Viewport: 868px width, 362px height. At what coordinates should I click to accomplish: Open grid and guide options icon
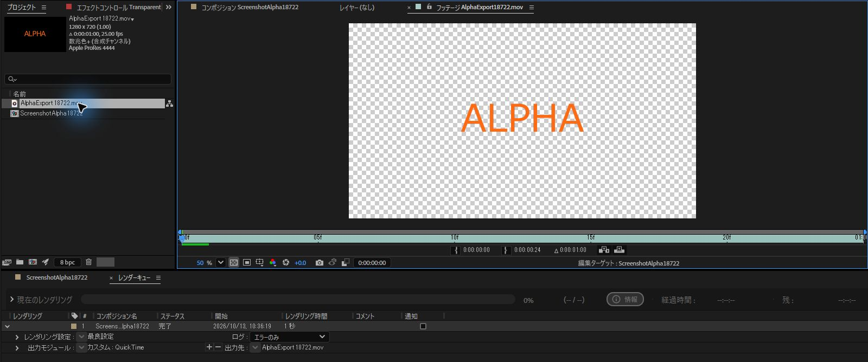click(260, 263)
